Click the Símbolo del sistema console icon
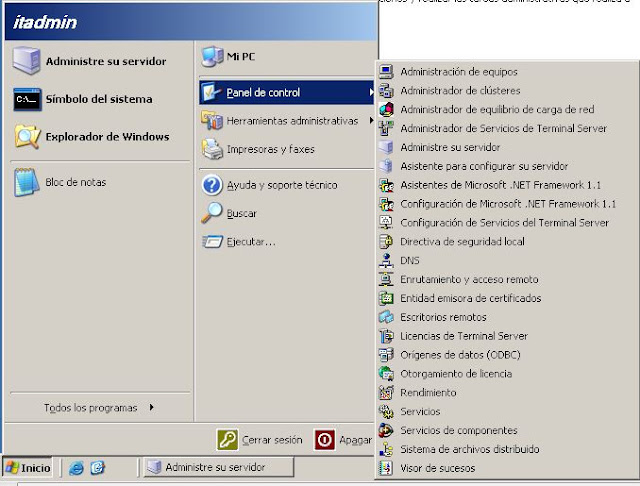Viewport: 640px width, 486px height. (x=27, y=99)
